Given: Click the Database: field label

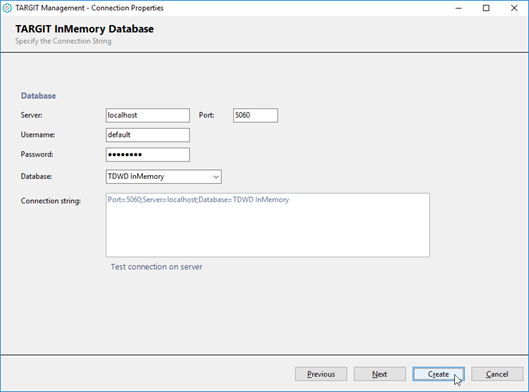Looking at the screenshot, I should coord(36,176).
